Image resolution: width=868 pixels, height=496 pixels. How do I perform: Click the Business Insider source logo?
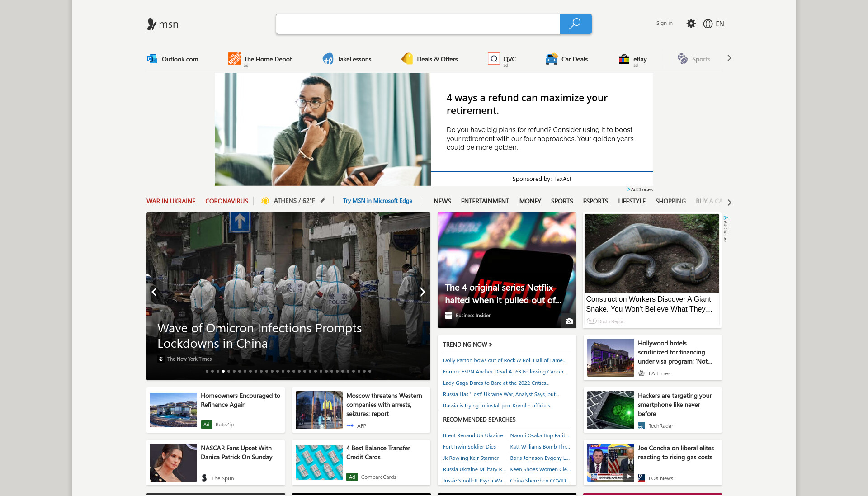tap(448, 315)
